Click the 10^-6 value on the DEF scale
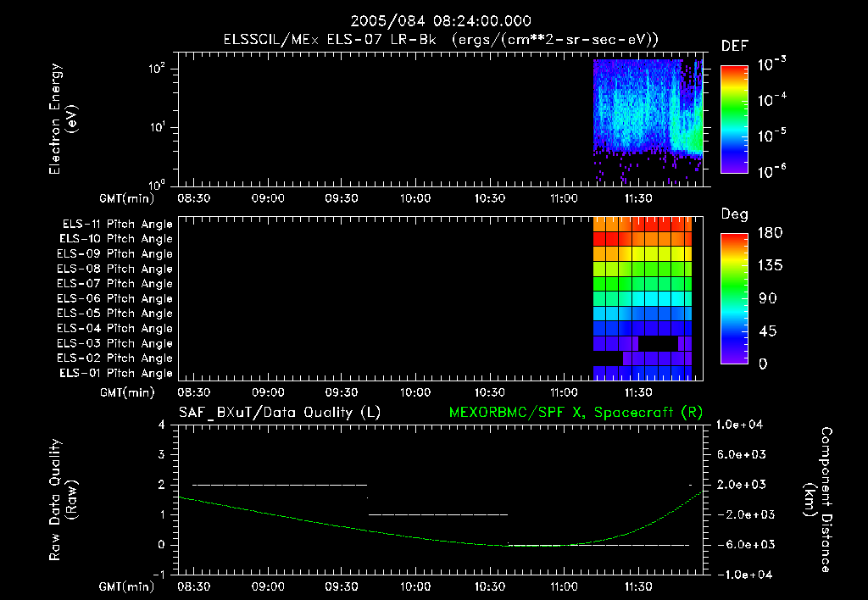Image resolution: width=868 pixels, height=600 pixels. (772, 171)
